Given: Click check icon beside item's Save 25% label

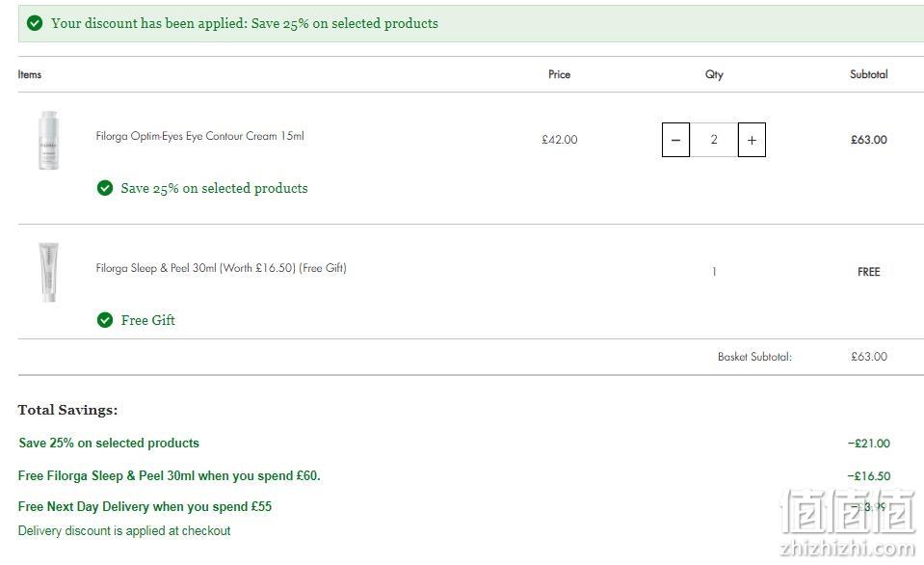Looking at the screenshot, I should tap(105, 188).
